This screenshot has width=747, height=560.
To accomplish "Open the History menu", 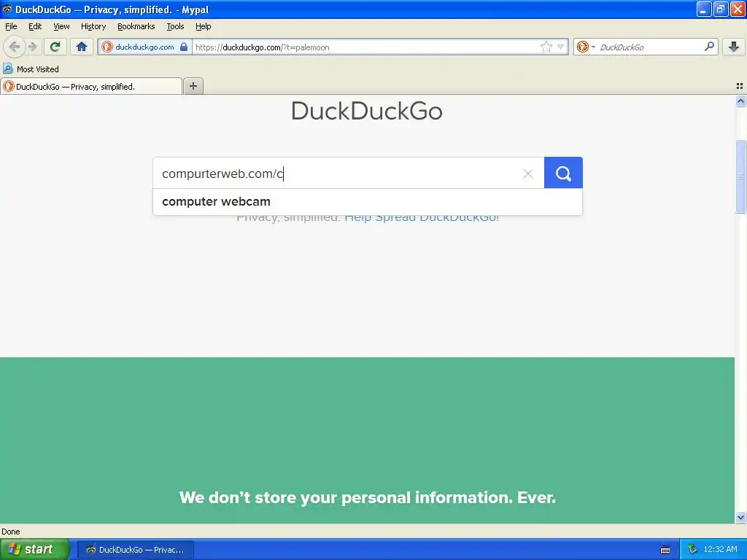I will (93, 26).
